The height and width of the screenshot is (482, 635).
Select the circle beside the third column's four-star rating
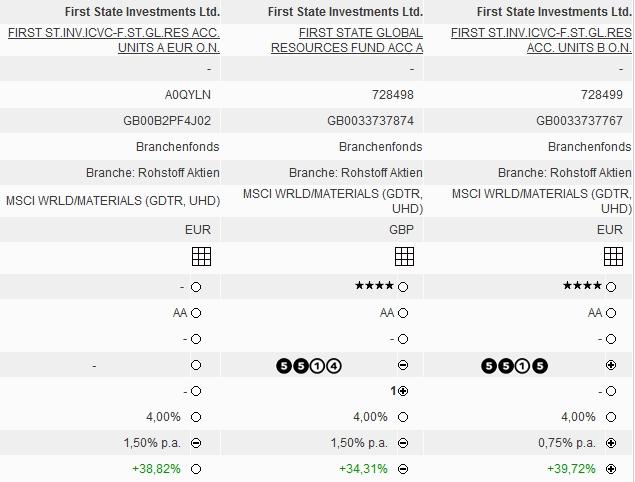tap(611, 287)
